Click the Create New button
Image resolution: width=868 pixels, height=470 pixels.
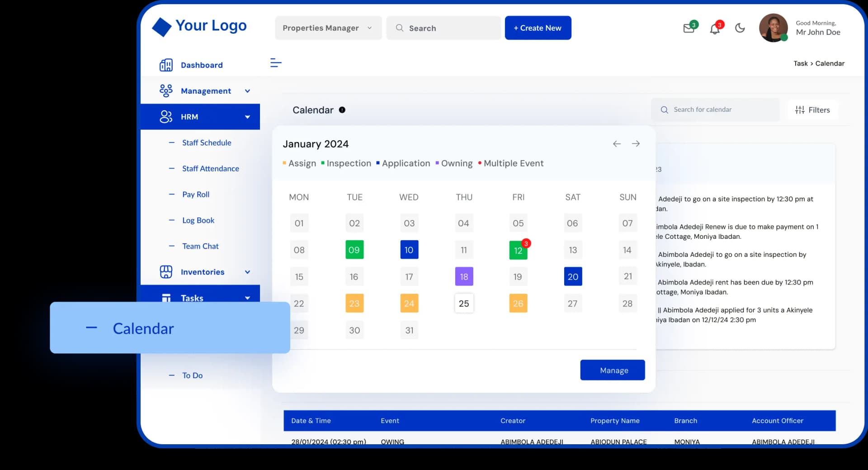coord(538,28)
